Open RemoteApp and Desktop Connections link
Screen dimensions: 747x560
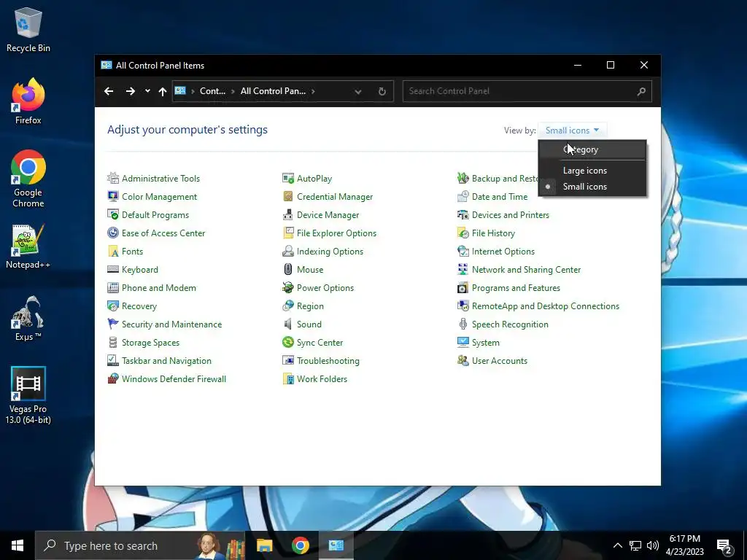click(x=546, y=306)
